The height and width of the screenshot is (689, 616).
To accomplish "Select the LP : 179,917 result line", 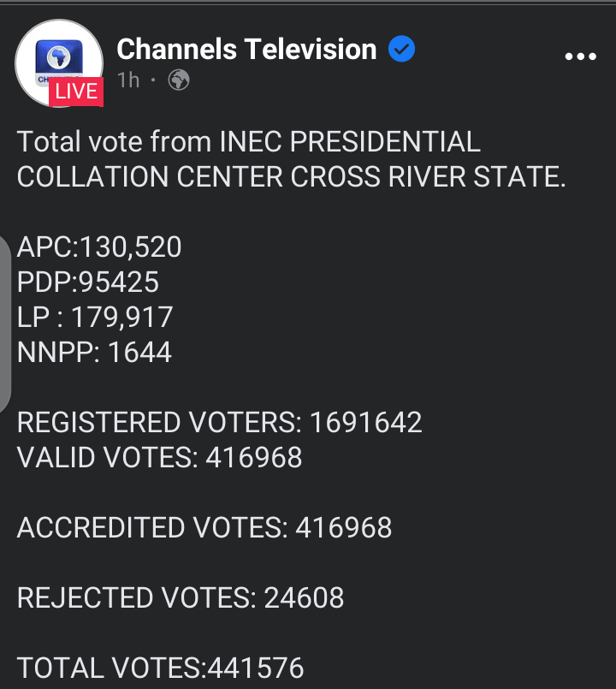I will (x=95, y=318).
